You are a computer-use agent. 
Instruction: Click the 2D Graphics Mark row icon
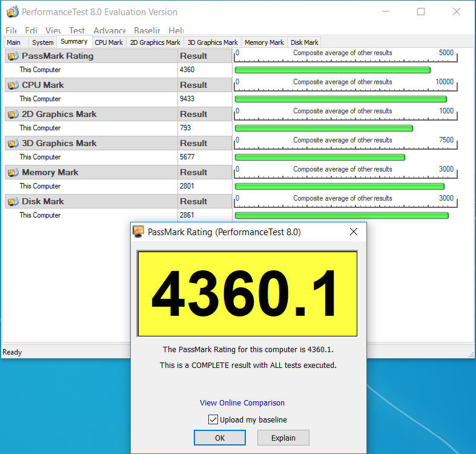click(13, 115)
